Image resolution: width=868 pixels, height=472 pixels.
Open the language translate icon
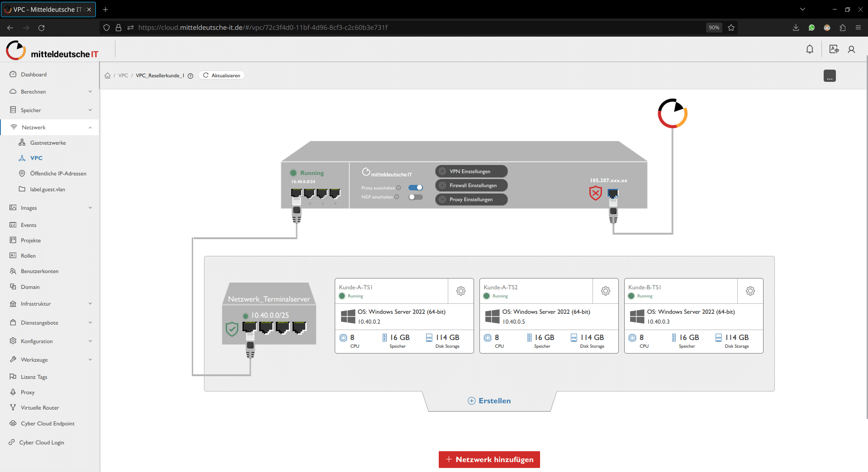834,49
